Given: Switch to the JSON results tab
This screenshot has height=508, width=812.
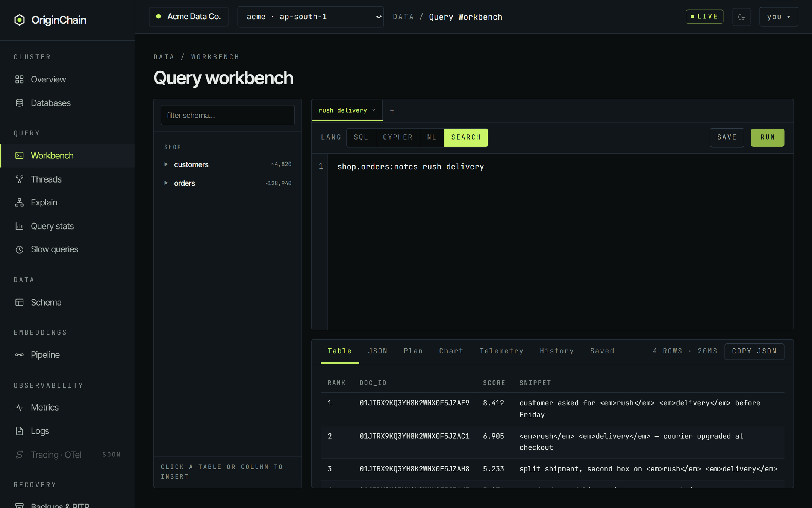Looking at the screenshot, I should [377, 351].
